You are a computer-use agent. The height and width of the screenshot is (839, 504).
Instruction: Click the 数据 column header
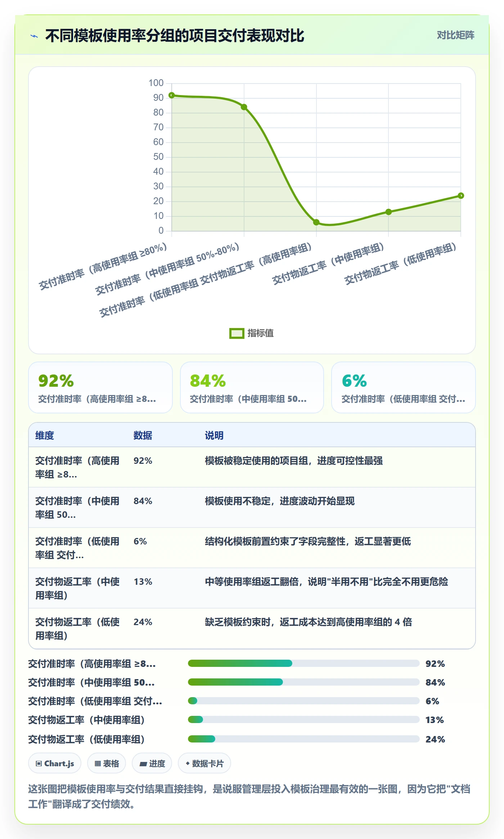click(143, 435)
